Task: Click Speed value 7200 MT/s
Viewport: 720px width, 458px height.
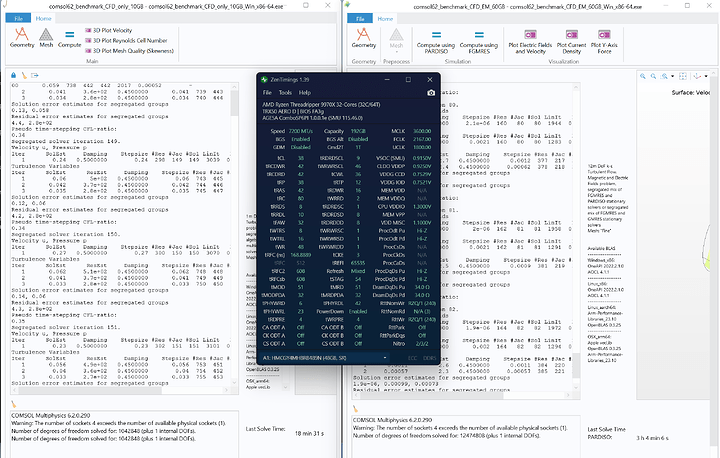Action: (x=301, y=131)
